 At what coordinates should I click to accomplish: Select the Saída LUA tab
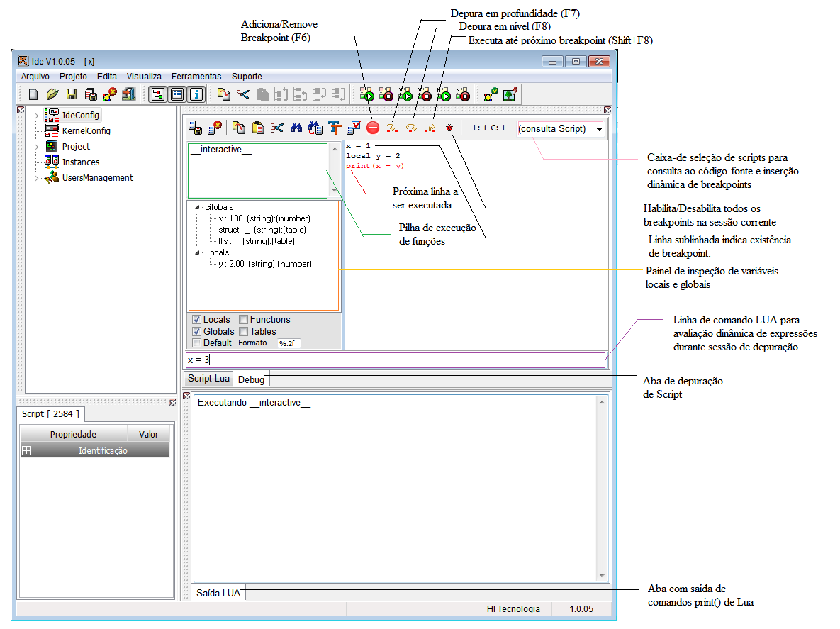(x=218, y=593)
